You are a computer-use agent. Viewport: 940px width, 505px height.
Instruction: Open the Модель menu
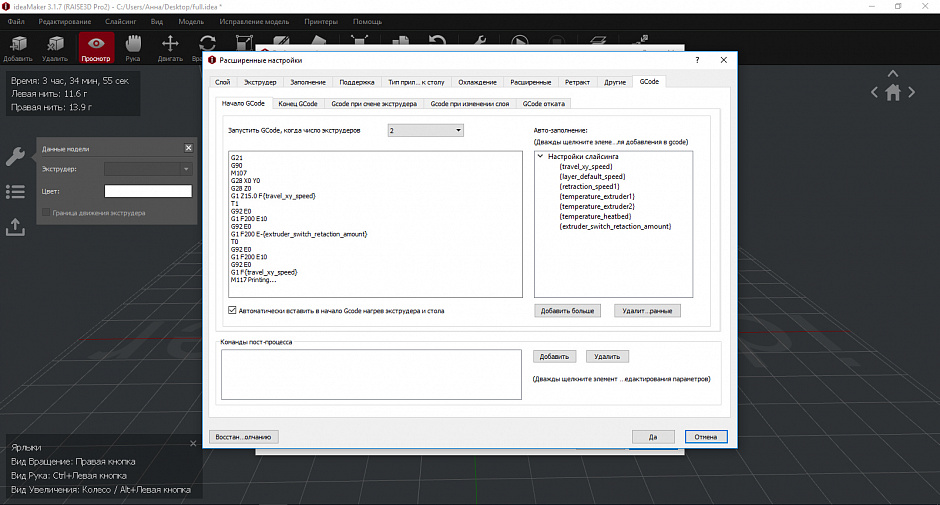(x=191, y=22)
